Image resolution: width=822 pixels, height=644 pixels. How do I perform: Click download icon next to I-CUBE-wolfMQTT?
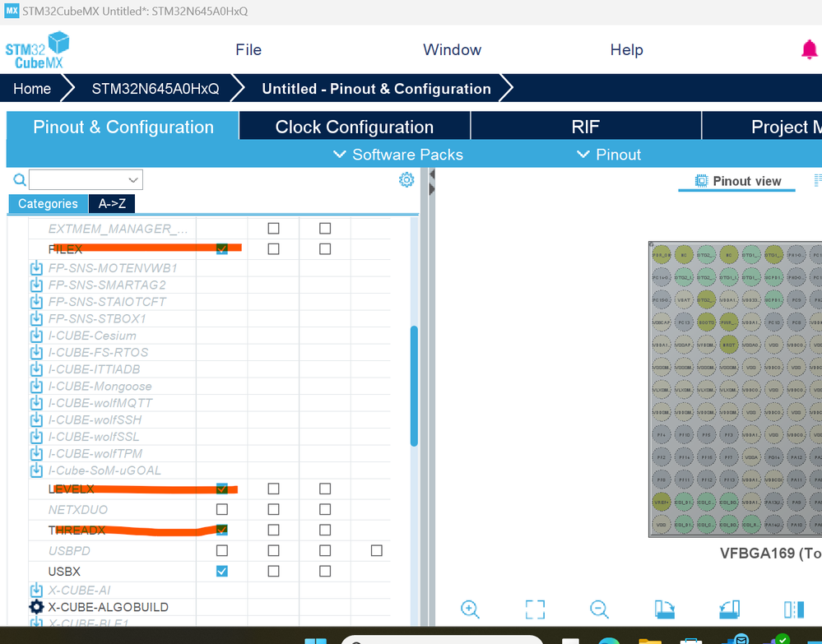point(36,403)
